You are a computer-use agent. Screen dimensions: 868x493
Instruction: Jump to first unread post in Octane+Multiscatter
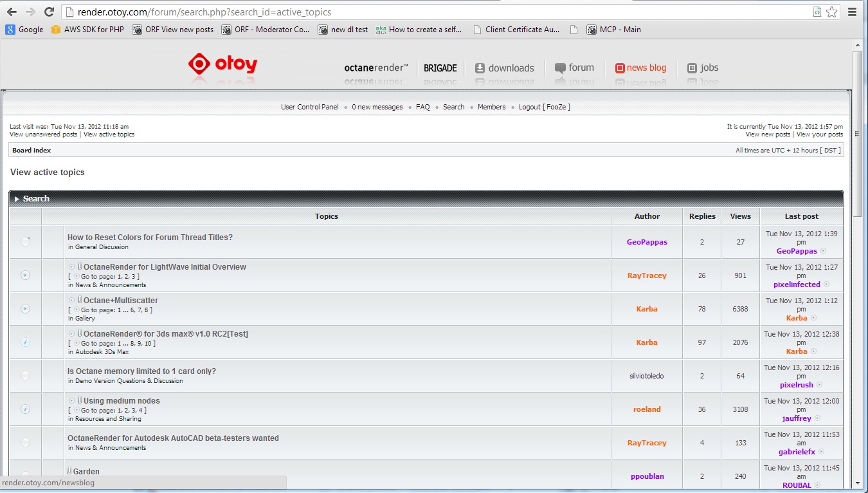click(x=71, y=300)
